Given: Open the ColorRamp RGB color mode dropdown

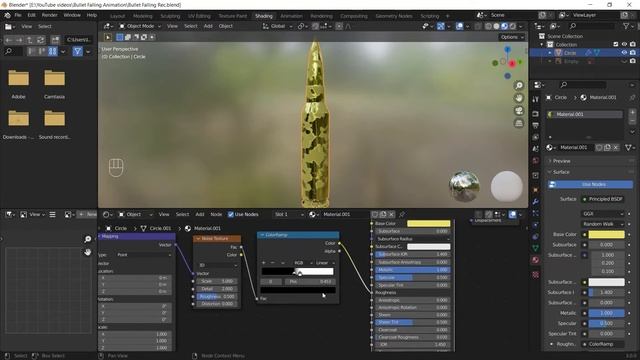Looking at the screenshot, I should click(x=303, y=263).
